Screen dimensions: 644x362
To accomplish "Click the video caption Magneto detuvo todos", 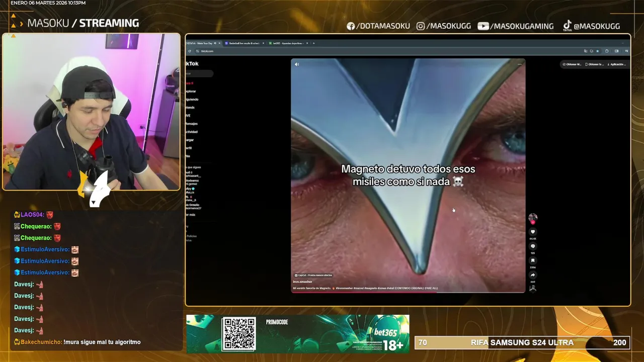I will (408, 175).
